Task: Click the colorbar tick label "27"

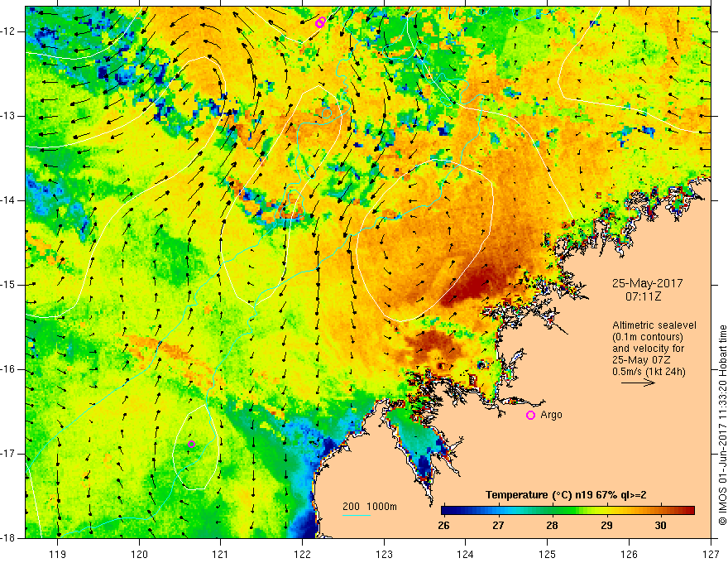Action: pos(498,526)
